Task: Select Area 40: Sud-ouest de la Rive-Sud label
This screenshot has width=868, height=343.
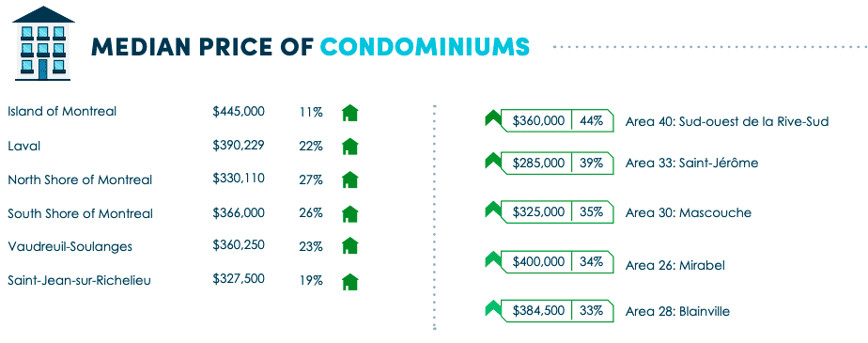Action: point(727,121)
